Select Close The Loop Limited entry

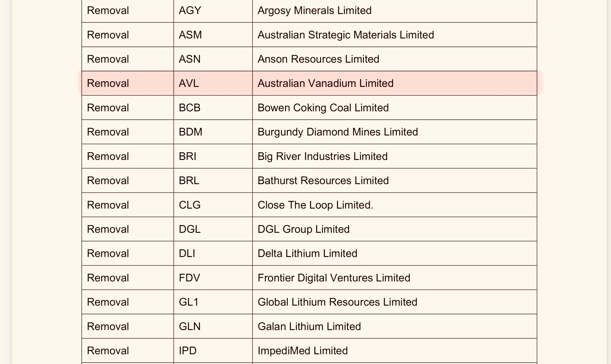pyautogui.click(x=315, y=205)
